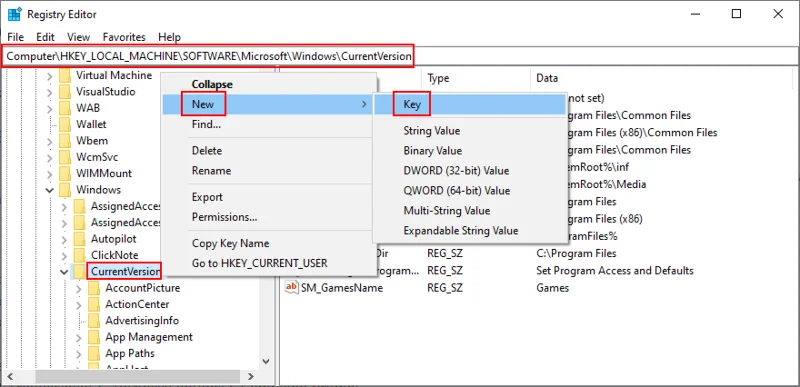800x387 pixels.
Task: Click the Type column header
Action: pyautogui.click(x=476, y=78)
